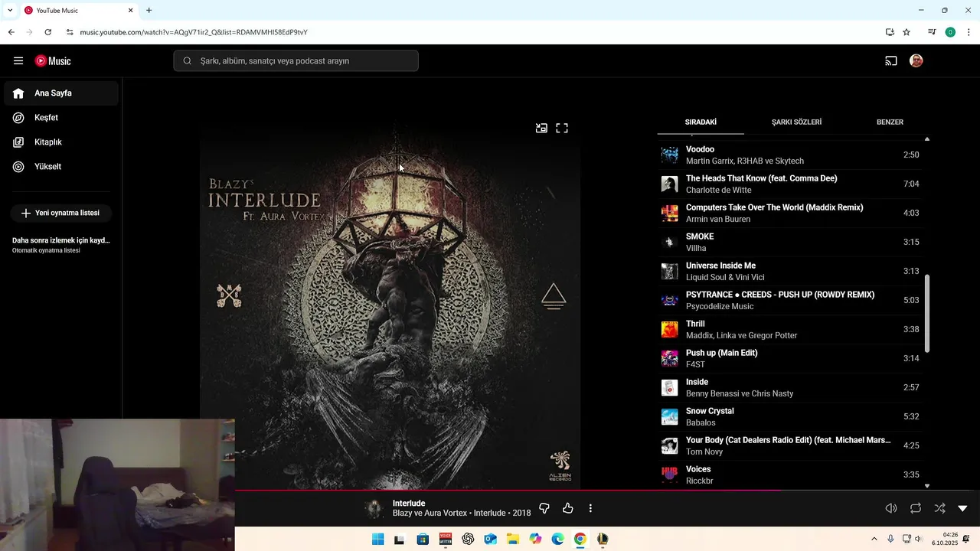Viewport: 980px width, 551px height.
Task: Open the account avatar menu
Action: click(x=916, y=61)
